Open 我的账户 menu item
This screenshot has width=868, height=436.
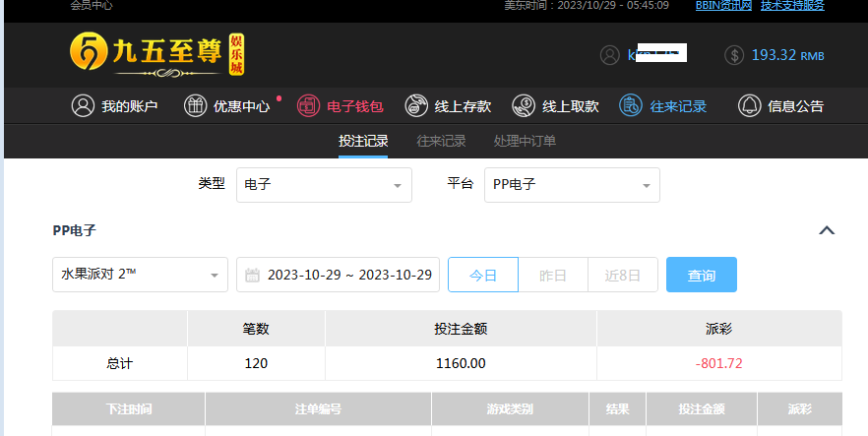coord(114,105)
